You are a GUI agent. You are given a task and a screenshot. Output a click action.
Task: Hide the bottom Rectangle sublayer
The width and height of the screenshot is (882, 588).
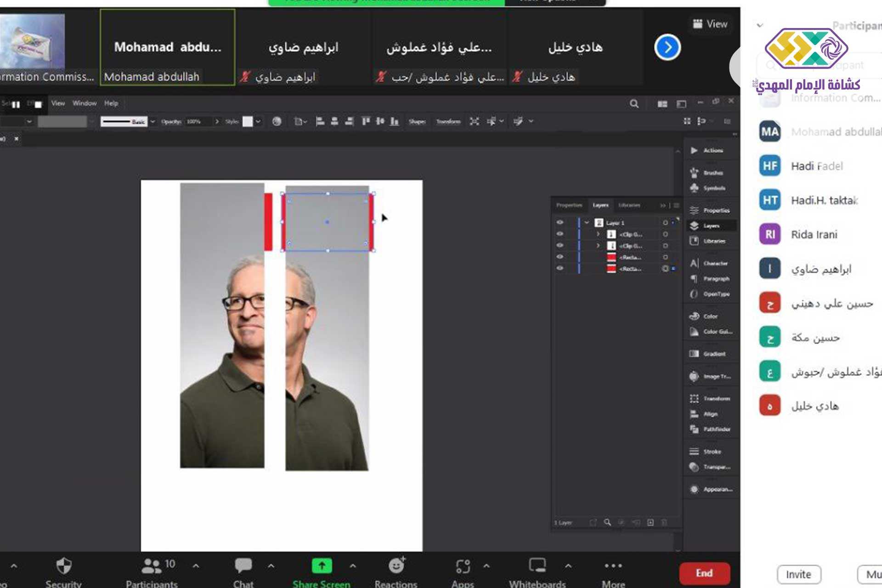560,268
